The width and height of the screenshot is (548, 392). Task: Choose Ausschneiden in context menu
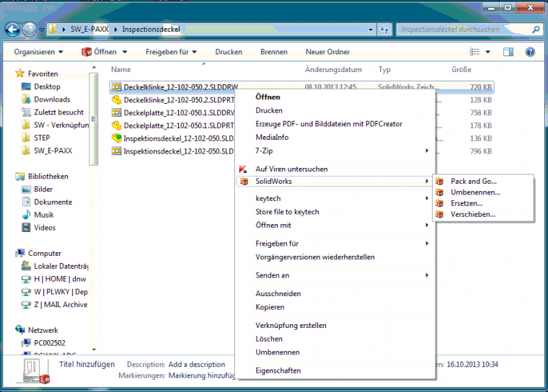278,293
